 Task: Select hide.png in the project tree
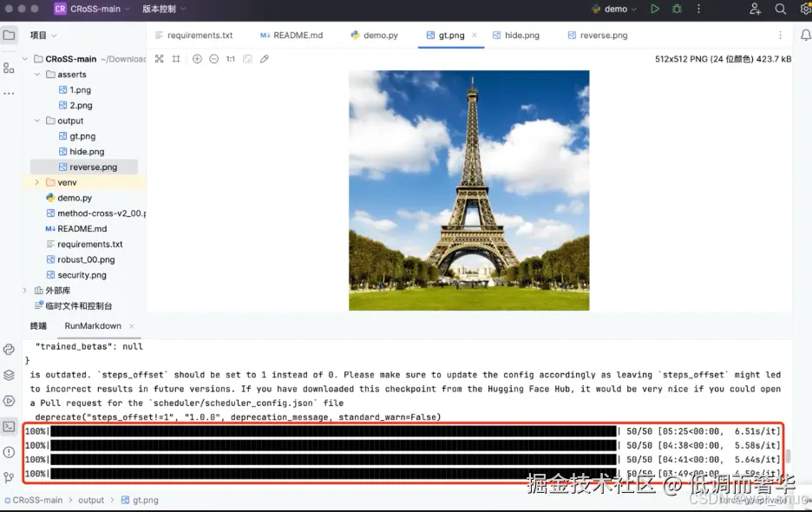pyautogui.click(x=82, y=152)
